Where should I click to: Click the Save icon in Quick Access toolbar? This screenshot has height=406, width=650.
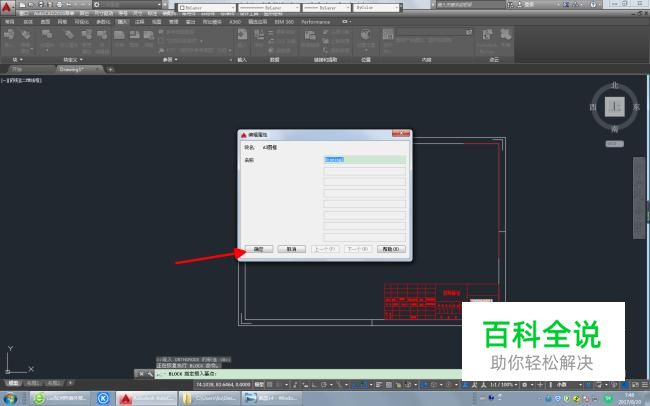[41, 5]
